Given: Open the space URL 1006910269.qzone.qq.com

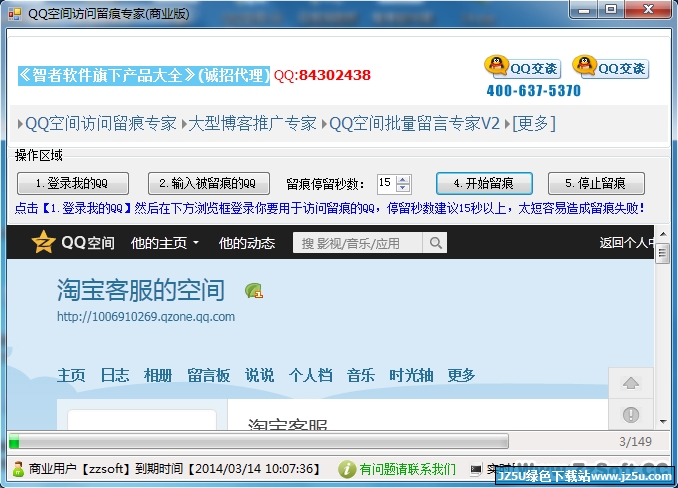Looking at the screenshot, I should [146, 316].
